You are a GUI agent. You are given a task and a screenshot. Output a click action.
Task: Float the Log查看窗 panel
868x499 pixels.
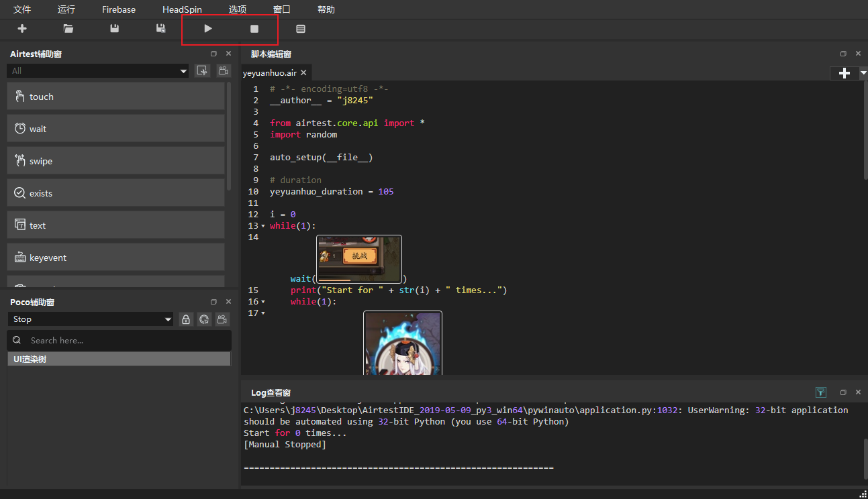coord(843,392)
